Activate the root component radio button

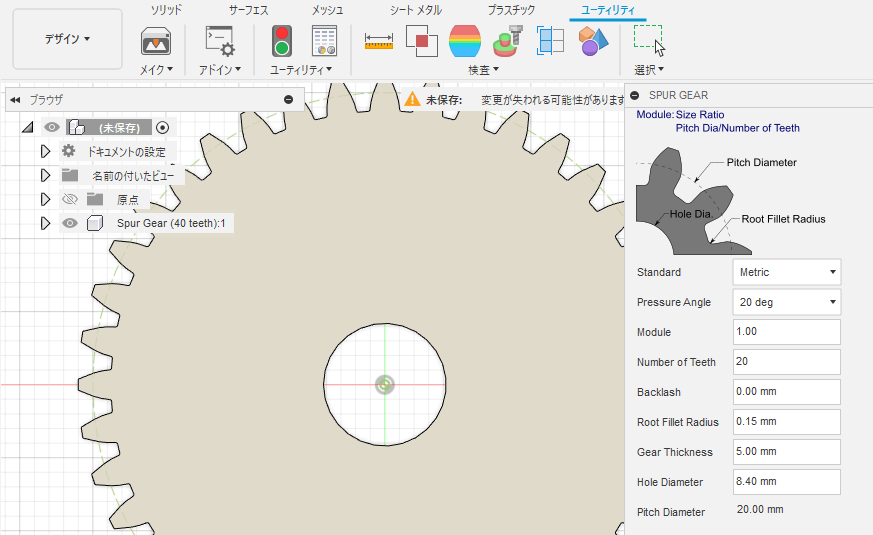click(162, 127)
